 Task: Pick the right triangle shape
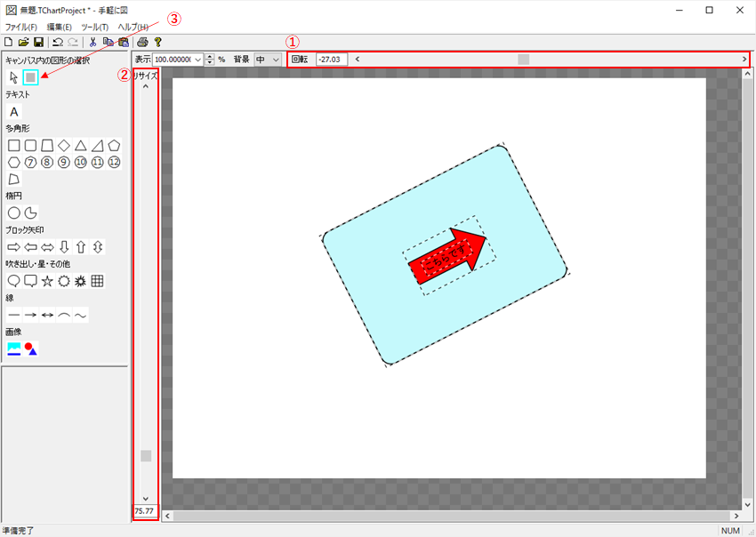pyautogui.click(x=98, y=145)
